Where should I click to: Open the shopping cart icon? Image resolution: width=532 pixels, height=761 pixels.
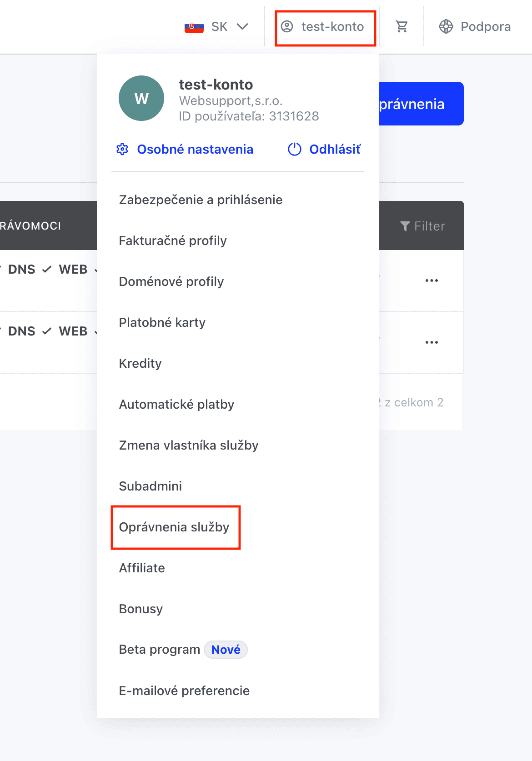[x=402, y=27]
